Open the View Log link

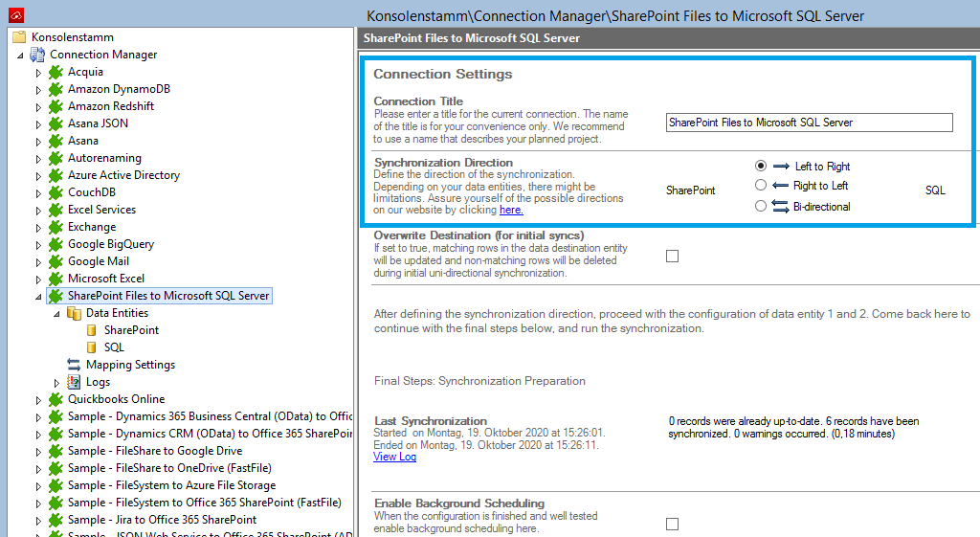[394, 457]
